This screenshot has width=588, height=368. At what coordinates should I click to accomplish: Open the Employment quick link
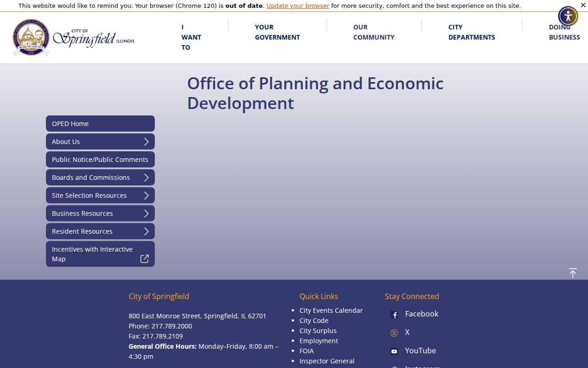pyautogui.click(x=319, y=341)
